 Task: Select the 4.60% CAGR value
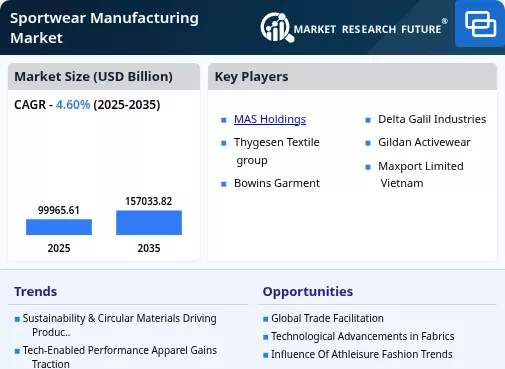pyautogui.click(x=73, y=105)
